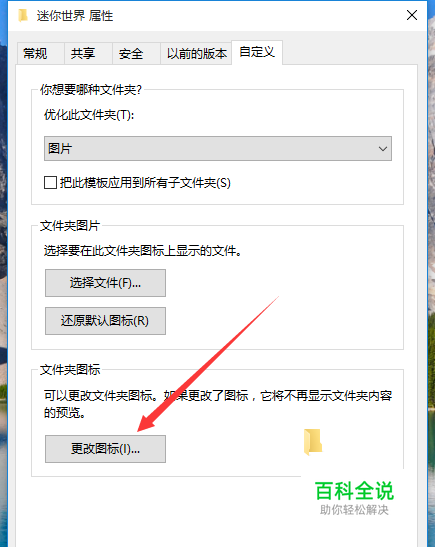
Task: Click the green 百科全说 watermark logo
Action: click(x=354, y=491)
